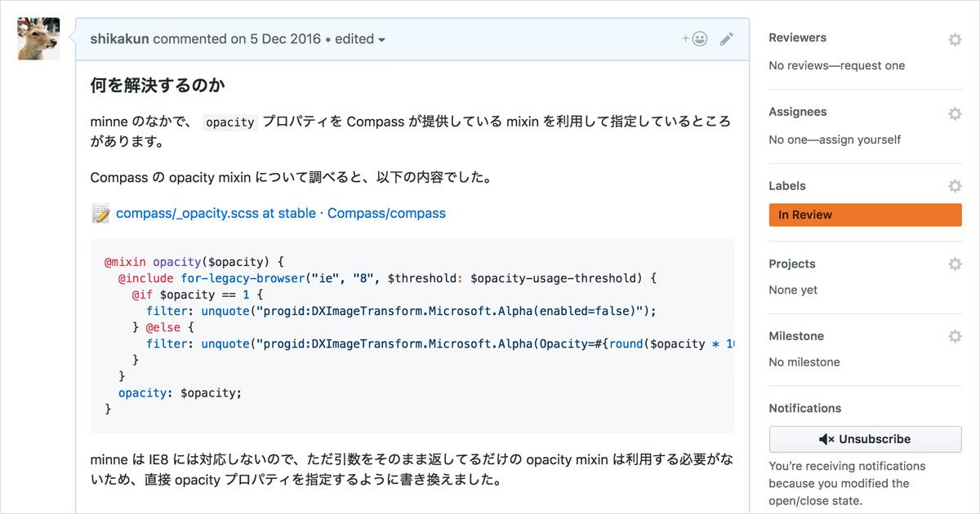Image resolution: width=980 pixels, height=514 pixels.
Task: Open the Projects settings gear
Action: pyautogui.click(x=954, y=264)
